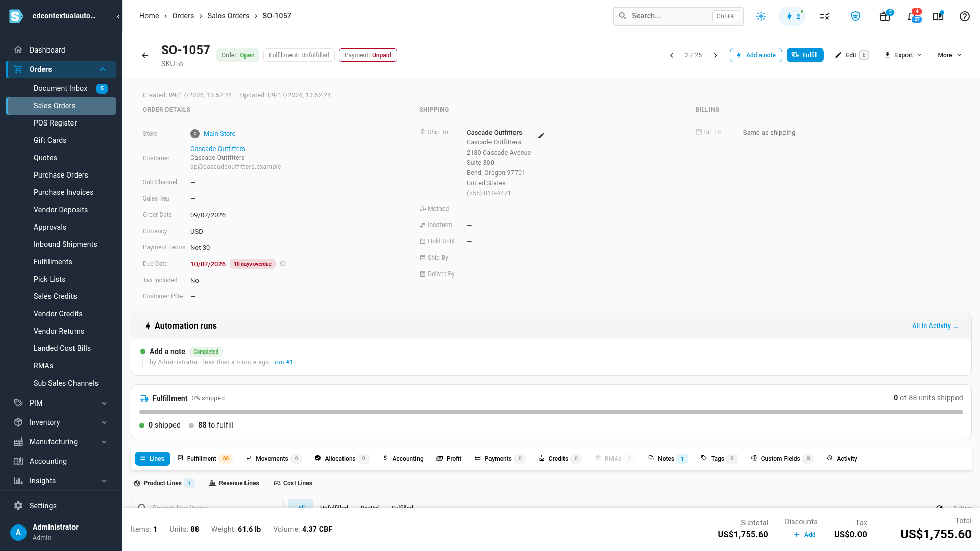Expand the Manufacturing menu section
The height and width of the screenshot is (551, 980).
104,442
